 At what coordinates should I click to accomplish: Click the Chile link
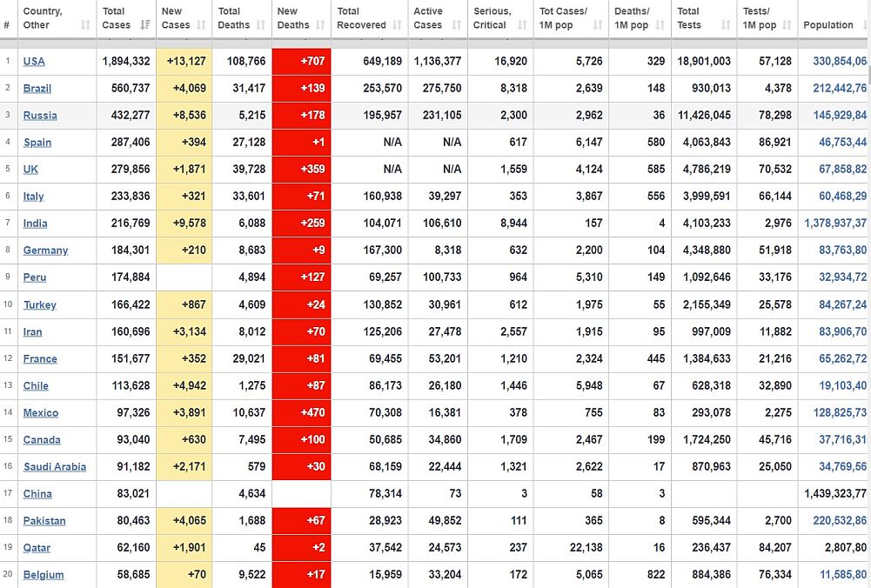[36, 386]
